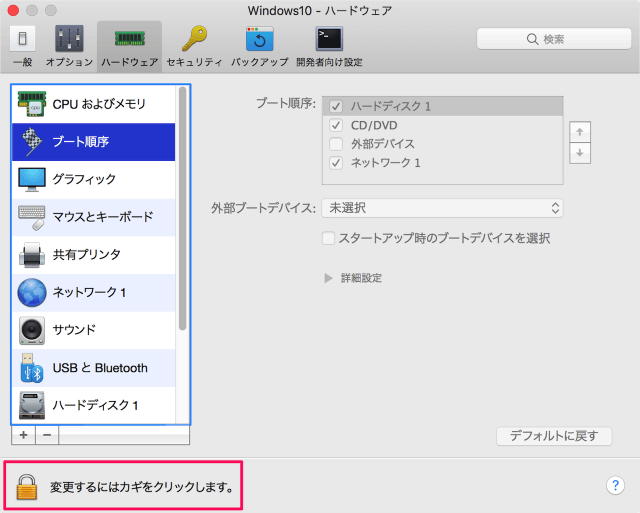This screenshot has height=513, width=640.
Task: Switch to the 一般 tab
Action: pyautogui.click(x=22, y=45)
